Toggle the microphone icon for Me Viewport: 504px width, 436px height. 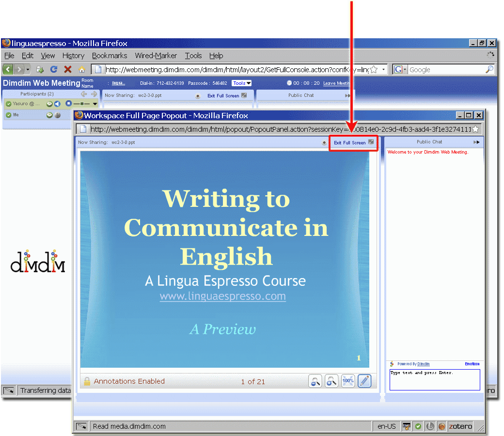(58, 115)
